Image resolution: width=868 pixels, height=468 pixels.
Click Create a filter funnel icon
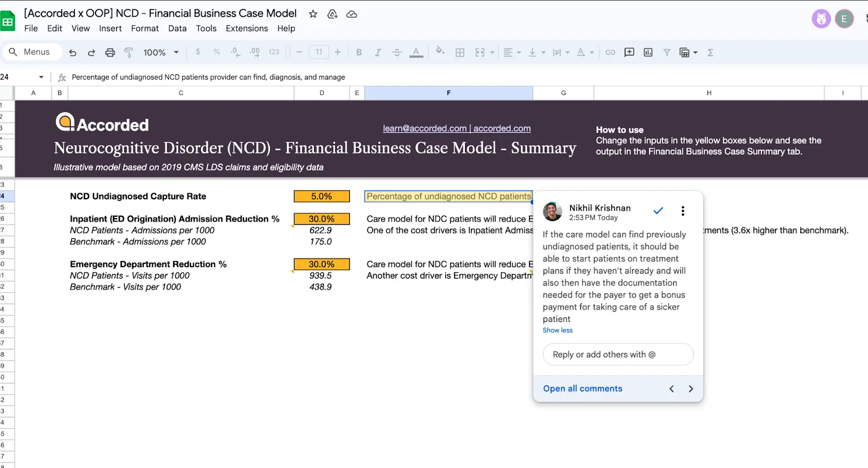667,53
